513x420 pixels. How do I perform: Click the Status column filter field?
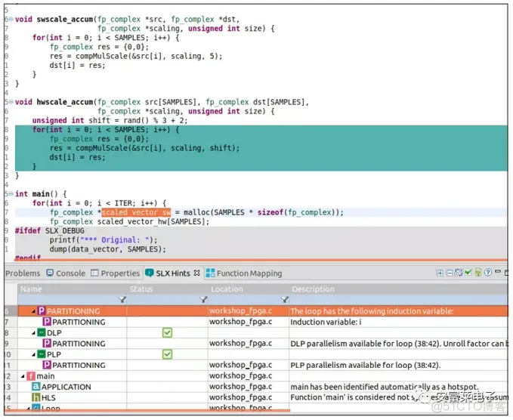click(x=168, y=300)
